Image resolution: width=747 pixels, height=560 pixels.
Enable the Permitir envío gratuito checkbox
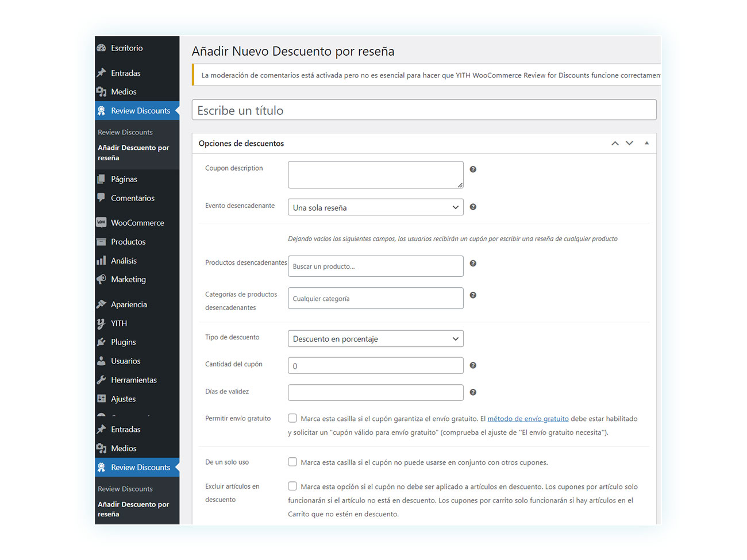tap(292, 418)
